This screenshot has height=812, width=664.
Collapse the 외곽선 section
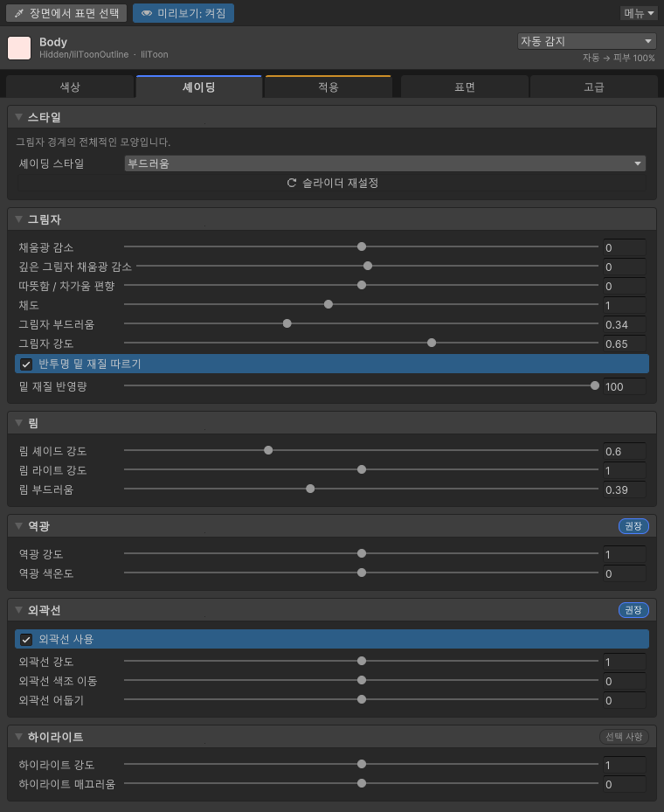tap(18, 610)
